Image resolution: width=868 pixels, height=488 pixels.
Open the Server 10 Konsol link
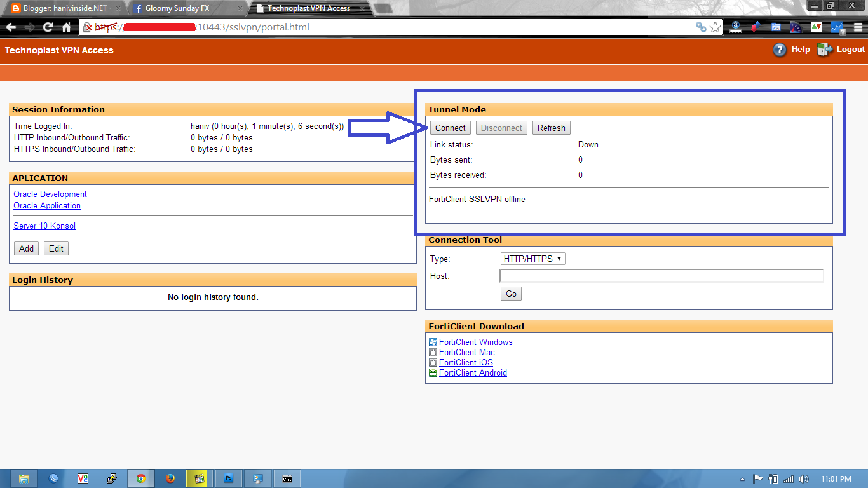[44, 226]
